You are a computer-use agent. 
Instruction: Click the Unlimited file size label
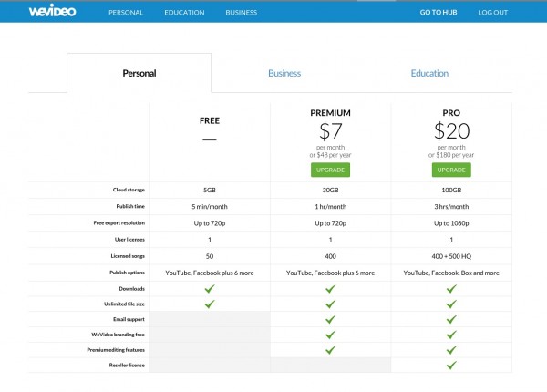[124, 304]
